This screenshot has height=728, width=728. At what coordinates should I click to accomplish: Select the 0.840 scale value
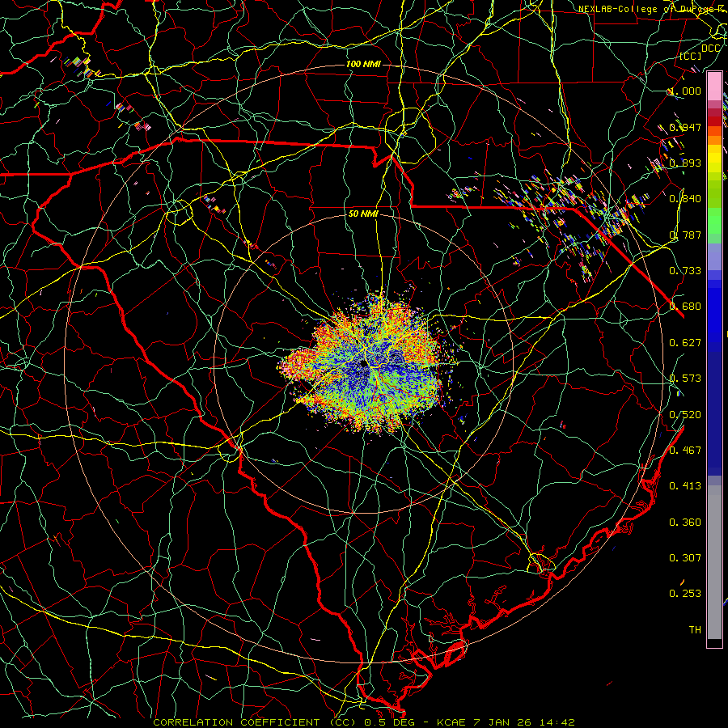coord(685,199)
